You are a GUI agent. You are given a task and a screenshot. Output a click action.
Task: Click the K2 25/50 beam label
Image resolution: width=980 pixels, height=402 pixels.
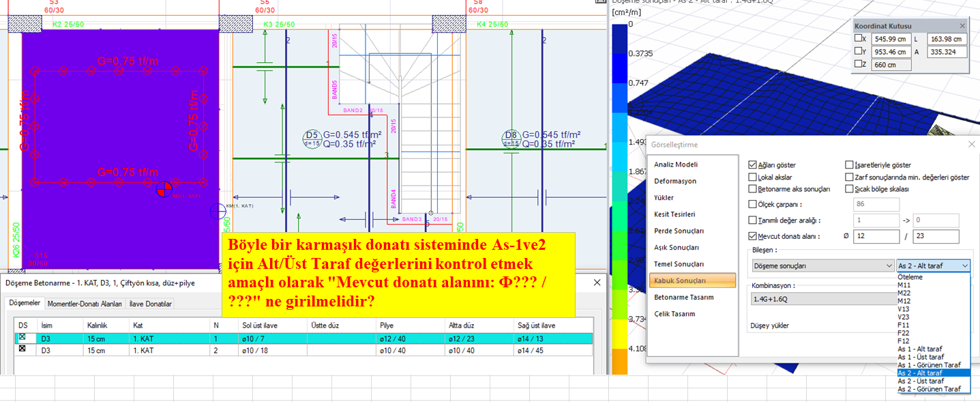coord(68,25)
